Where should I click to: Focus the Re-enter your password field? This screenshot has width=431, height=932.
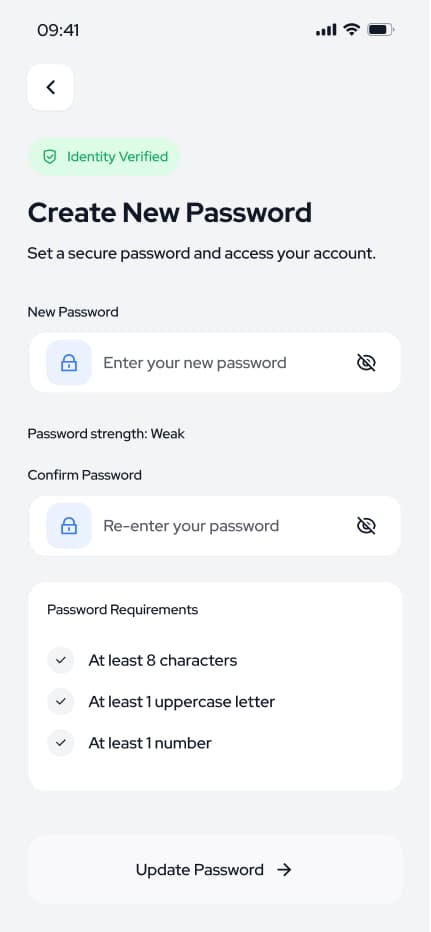coord(215,525)
